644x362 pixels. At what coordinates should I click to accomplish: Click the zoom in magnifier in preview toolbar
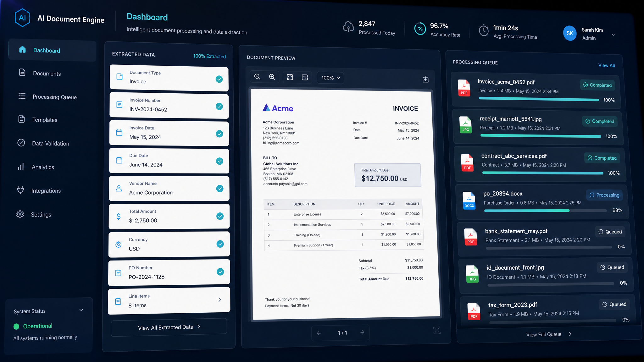(x=257, y=77)
